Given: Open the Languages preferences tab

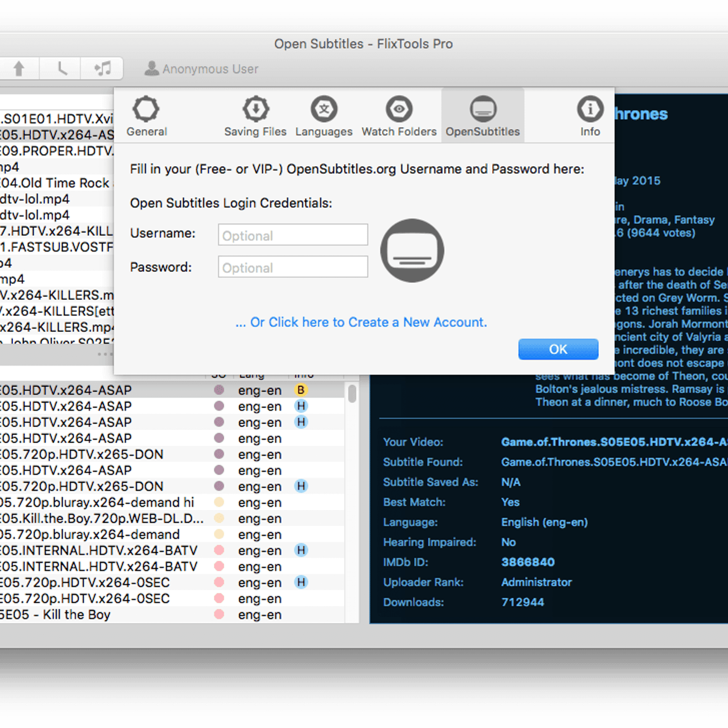Looking at the screenshot, I should 324,116.
